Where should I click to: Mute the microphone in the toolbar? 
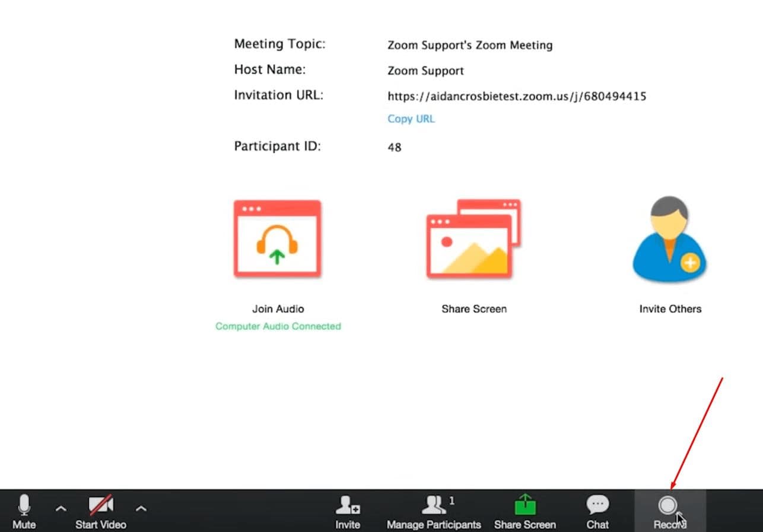pos(24,511)
